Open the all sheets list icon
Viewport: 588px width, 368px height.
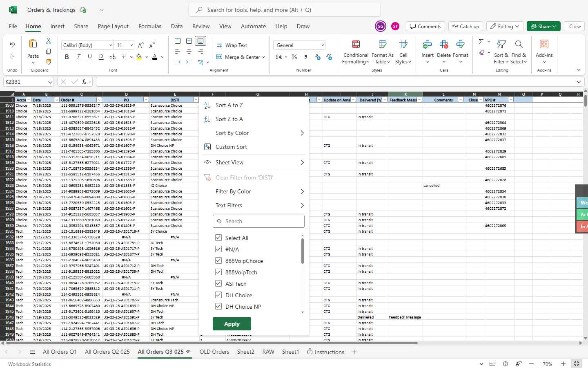[x=33, y=352]
